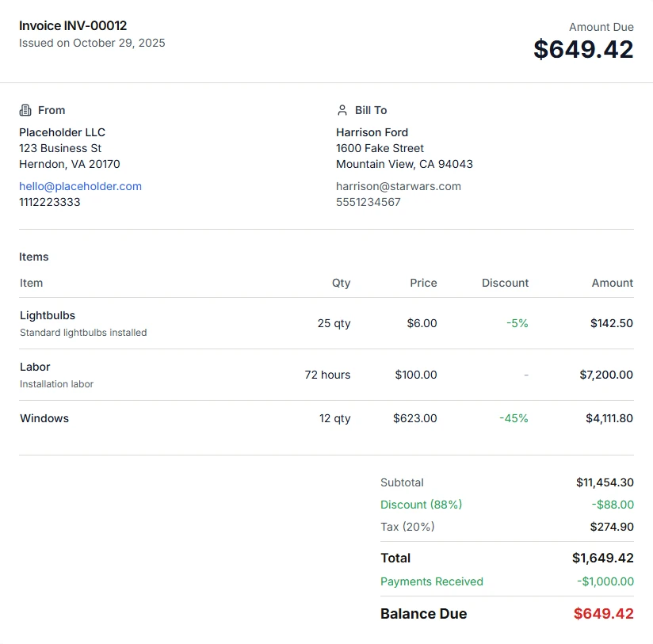
Task: Select the Labor item row name
Action: coord(35,367)
